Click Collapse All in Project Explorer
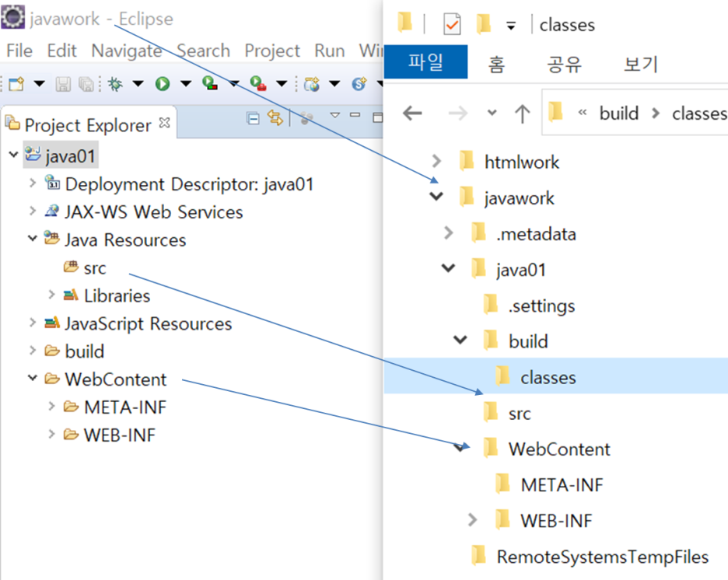The height and width of the screenshot is (580, 728). coord(254,119)
